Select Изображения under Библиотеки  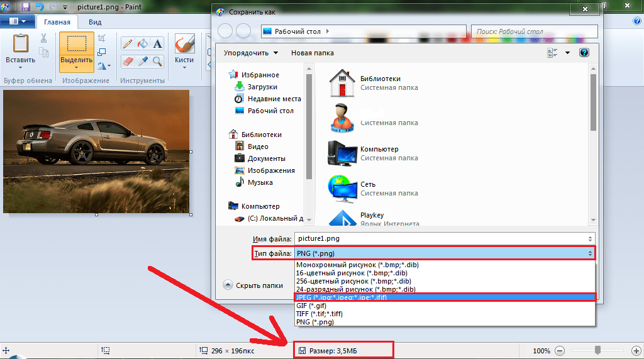265,170
